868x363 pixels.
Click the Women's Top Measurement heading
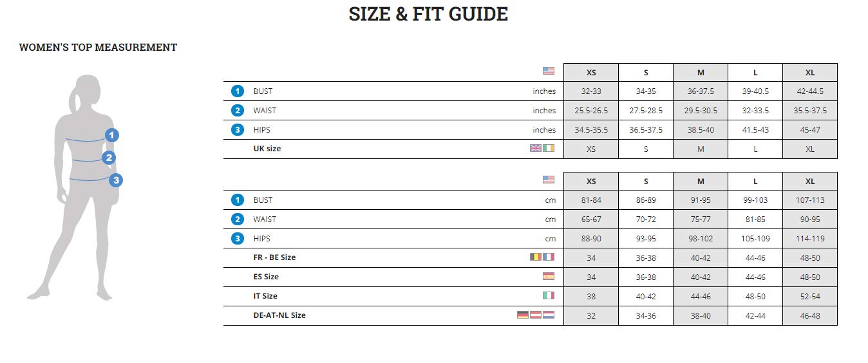98,47
